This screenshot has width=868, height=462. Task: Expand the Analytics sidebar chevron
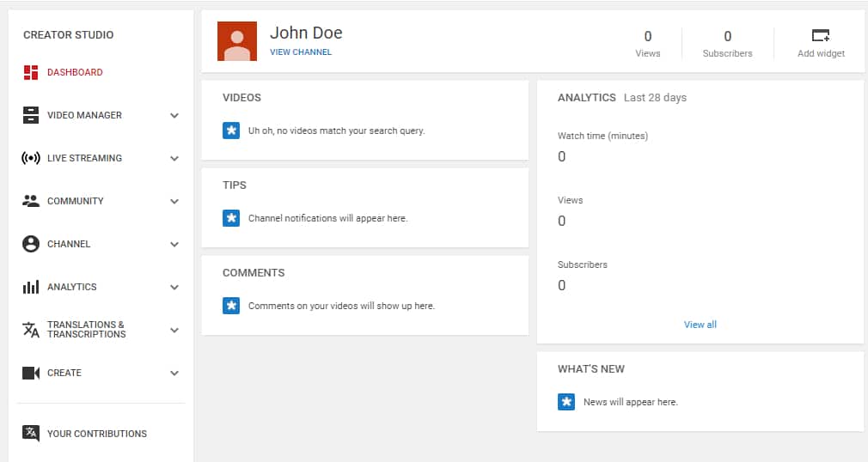(x=174, y=287)
